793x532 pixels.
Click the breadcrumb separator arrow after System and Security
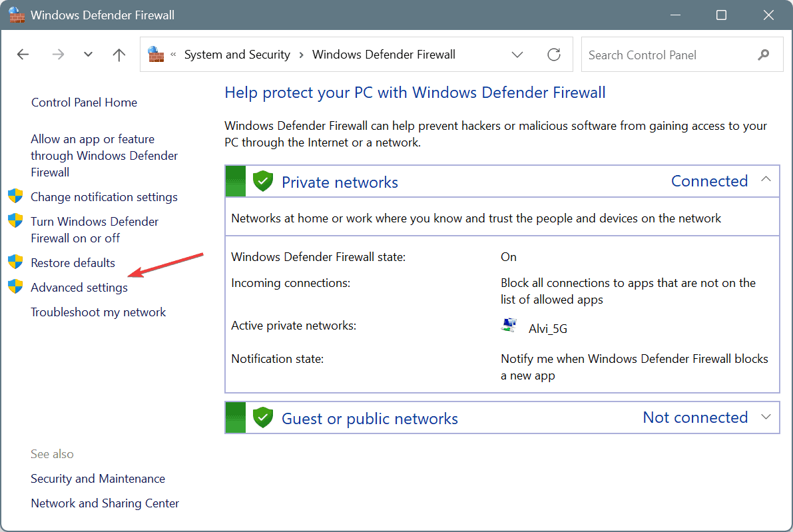(302, 55)
